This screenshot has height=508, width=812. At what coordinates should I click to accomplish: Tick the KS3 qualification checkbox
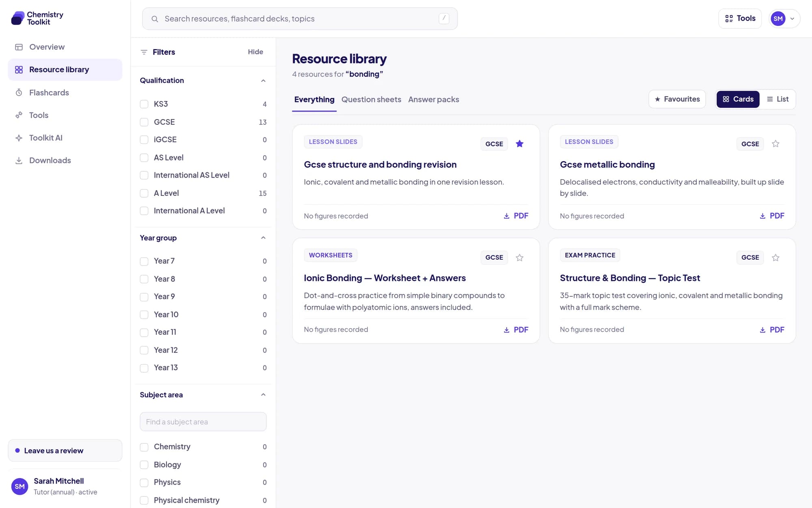[x=144, y=104]
